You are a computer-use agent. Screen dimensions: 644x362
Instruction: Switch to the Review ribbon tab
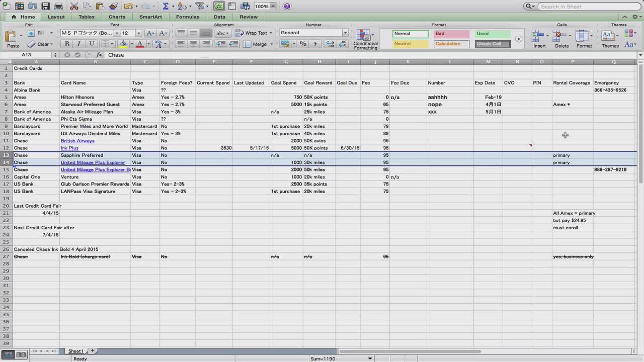pos(249,17)
